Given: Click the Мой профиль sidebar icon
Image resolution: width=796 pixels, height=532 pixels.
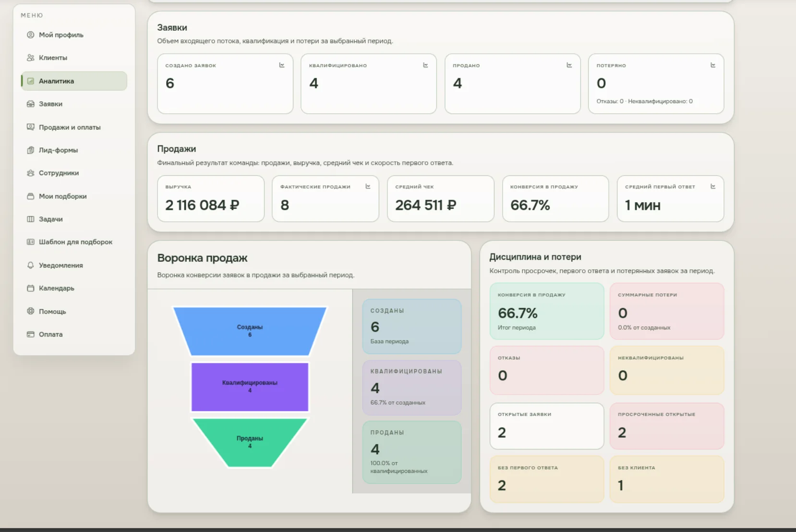Looking at the screenshot, I should coord(31,35).
